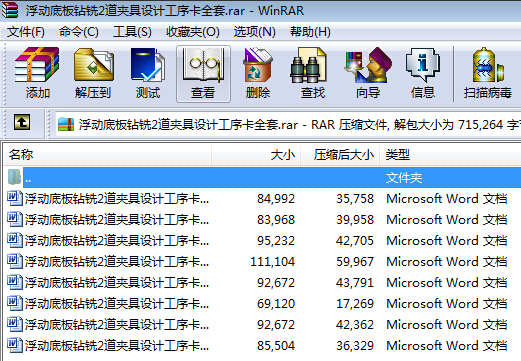
Task: Select the file with size 95,232
Action: click(x=117, y=241)
